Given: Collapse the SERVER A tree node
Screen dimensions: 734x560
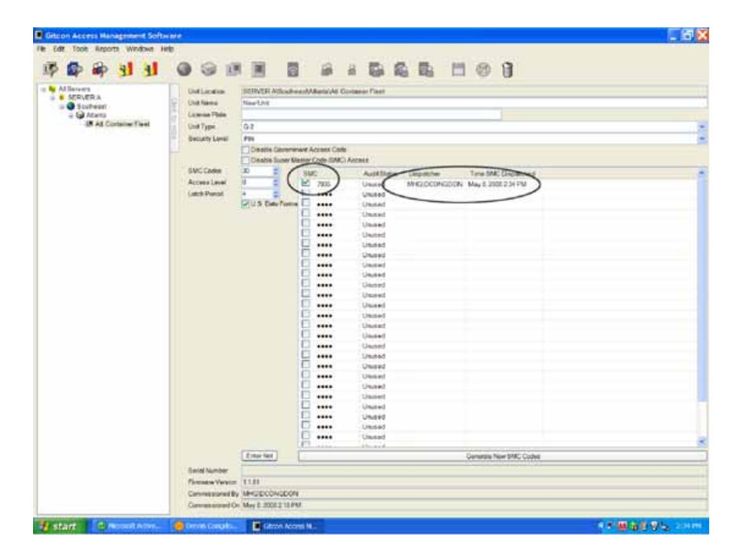Looking at the screenshot, I should click(x=53, y=97).
